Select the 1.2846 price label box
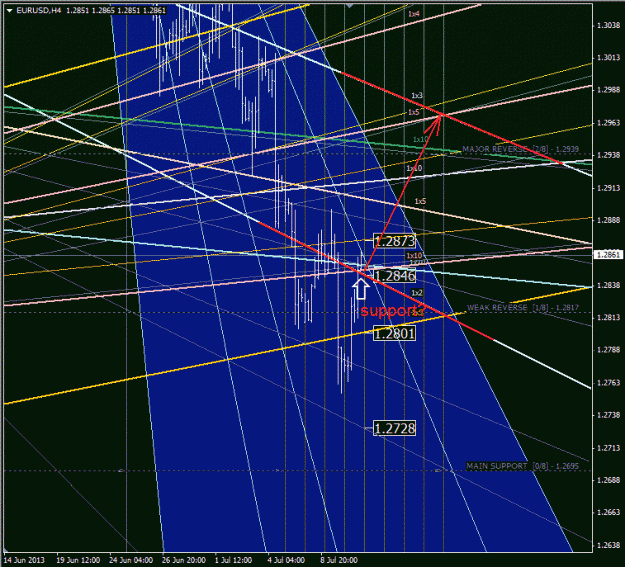The height and width of the screenshot is (567, 625). click(395, 276)
